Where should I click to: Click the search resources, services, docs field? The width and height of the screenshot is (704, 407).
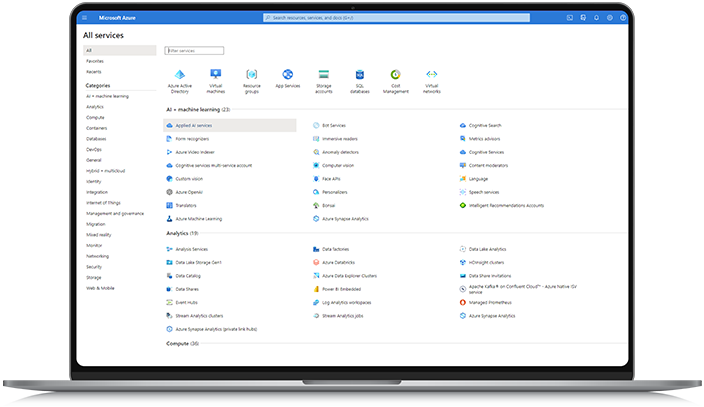coord(396,18)
